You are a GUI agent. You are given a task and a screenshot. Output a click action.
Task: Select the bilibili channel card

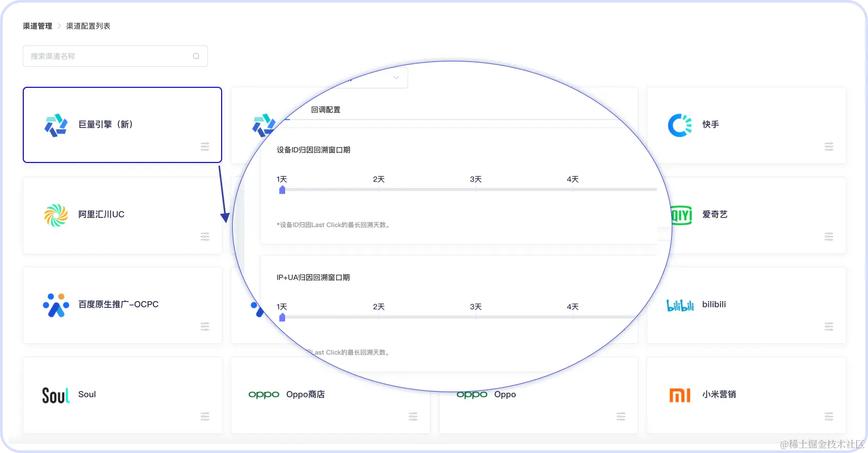click(746, 305)
